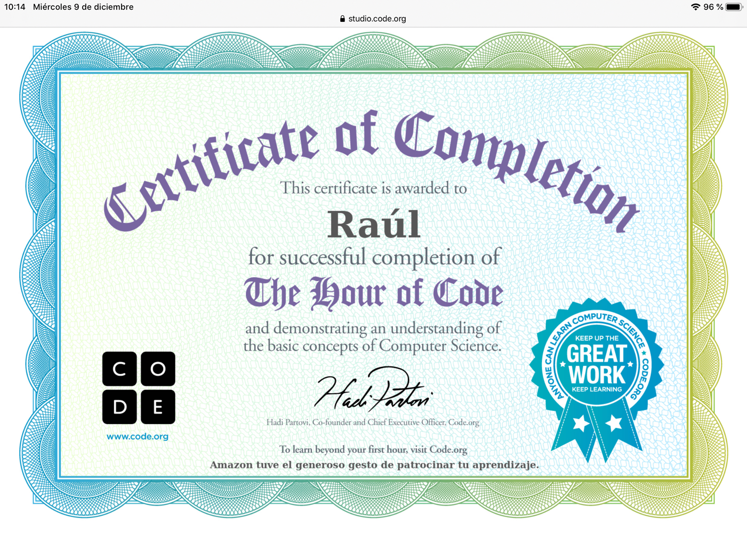747x560 pixels.
Task: Tap the Wi-Fi status icon
Action: click(695, 7)
